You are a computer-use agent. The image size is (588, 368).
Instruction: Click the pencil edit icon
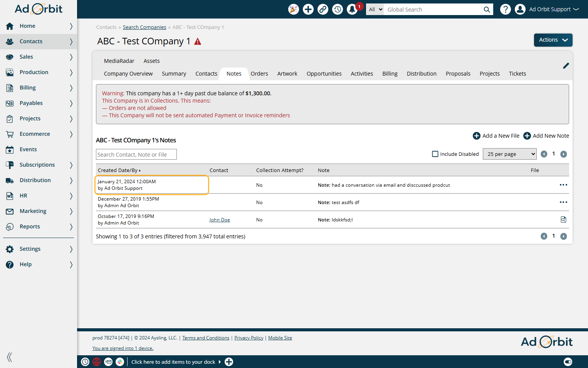[x=566, y=66]
